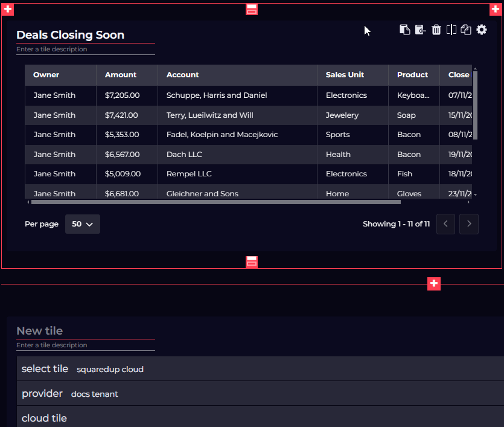
Task: Click the 'Showing 1 - 11 of 11' text
Action: (397, 224)
